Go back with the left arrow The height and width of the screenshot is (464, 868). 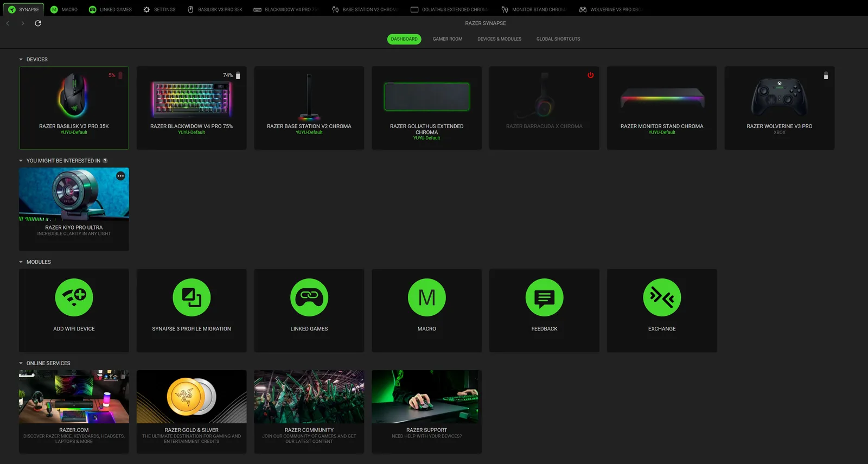[x=8, y=23]
